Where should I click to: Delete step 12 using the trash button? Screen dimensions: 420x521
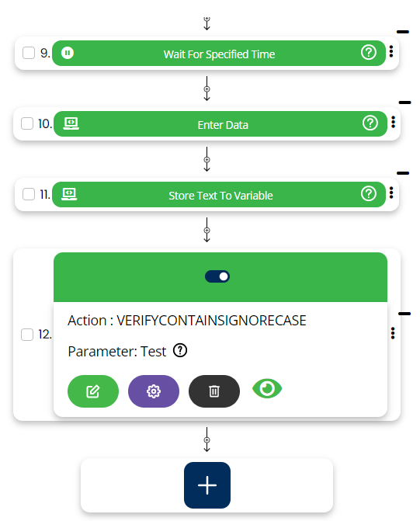[x=214, y=391]
